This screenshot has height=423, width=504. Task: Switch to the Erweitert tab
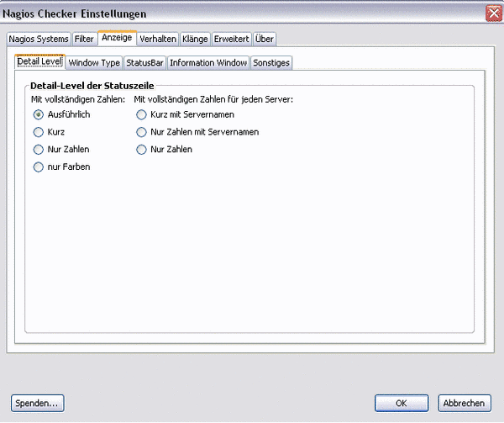pos(231,39)
